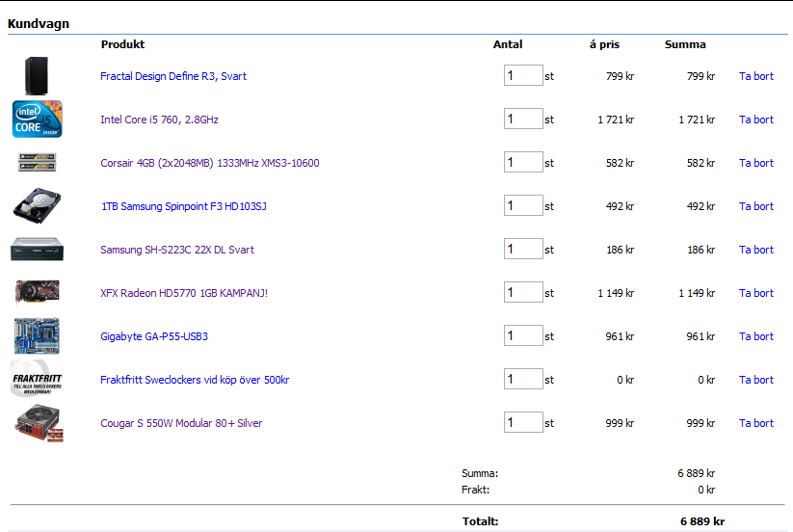
Task: Click quantity field for Gigabyte motherboard
Action: [523, 335]
